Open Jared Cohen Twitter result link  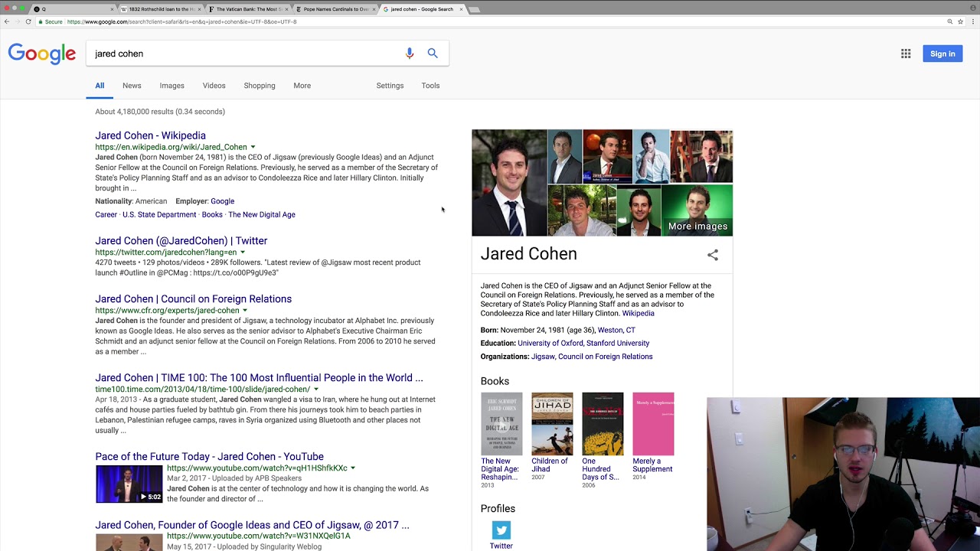(x=181, y=240)
